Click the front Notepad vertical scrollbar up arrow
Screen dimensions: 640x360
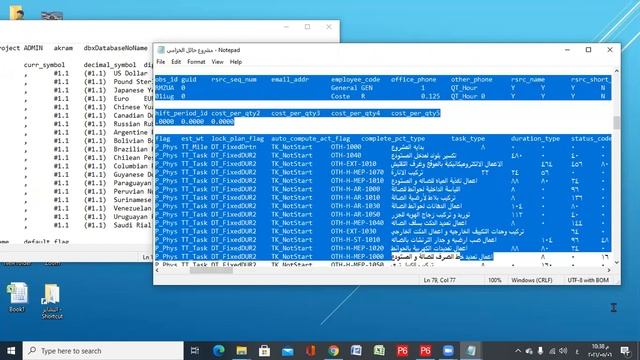(x=616, y=71)
